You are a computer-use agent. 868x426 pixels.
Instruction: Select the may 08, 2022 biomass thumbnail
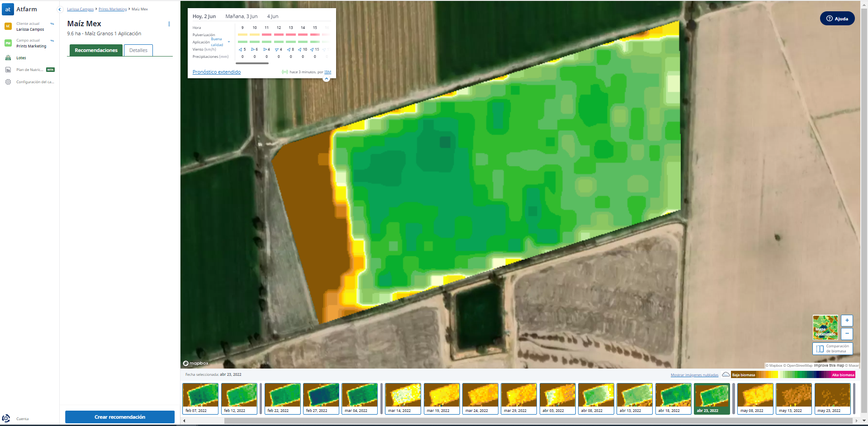pyautogui.click(x=755, y=398)
